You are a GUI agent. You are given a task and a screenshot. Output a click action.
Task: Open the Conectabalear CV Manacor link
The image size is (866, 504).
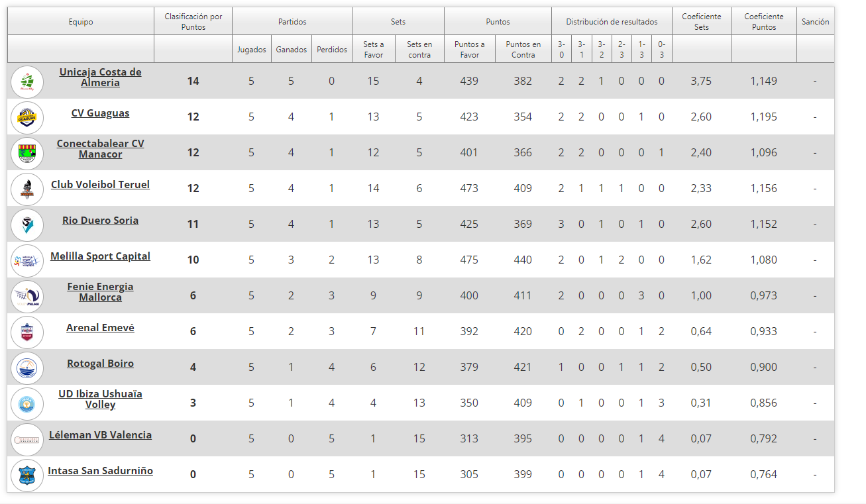(100, 149)
